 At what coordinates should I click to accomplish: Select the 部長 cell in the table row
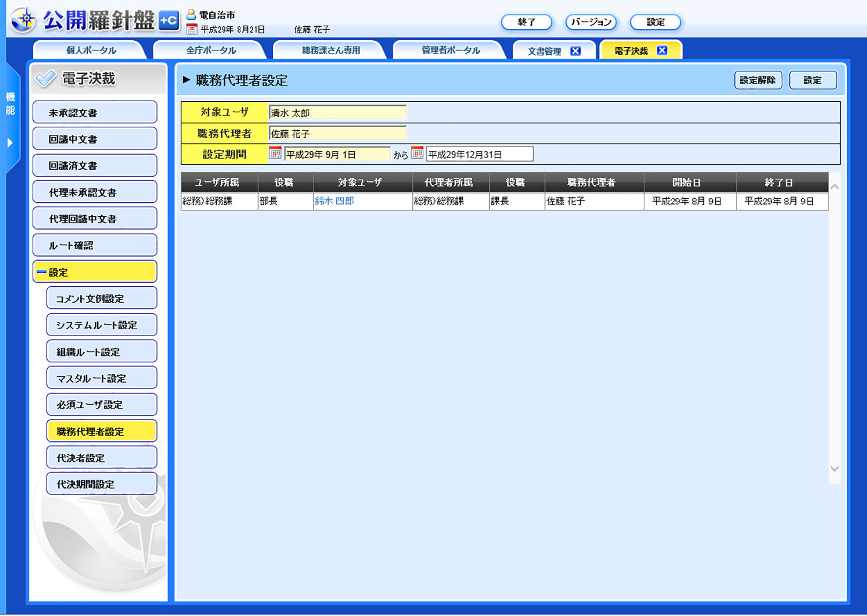286,201
